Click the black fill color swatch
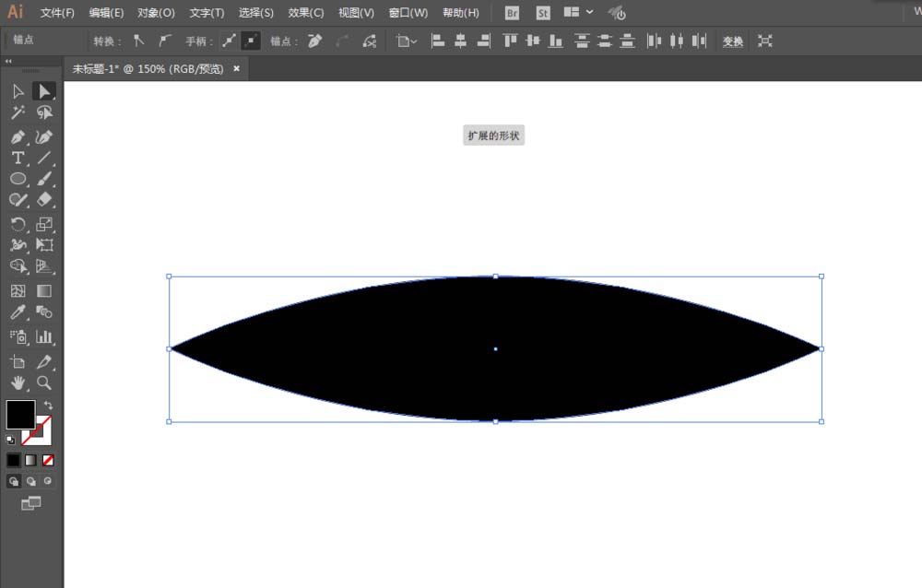This screenshot has height=588, width=922. coord(20,416)
